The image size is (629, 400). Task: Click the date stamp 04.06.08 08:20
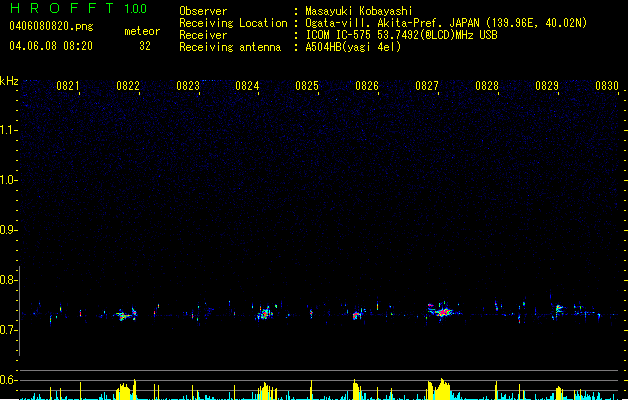click(x=51, y=46)
